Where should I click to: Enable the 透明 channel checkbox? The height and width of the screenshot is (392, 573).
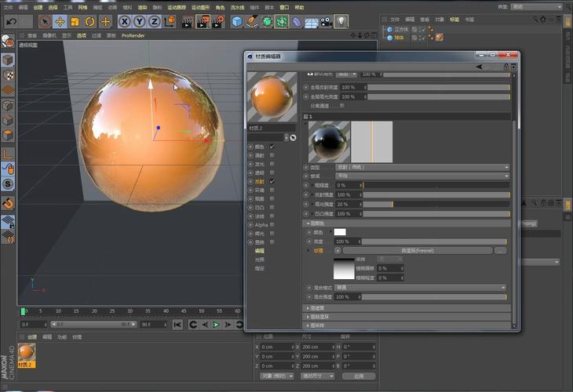pyautogui.click(x=272, y=172)
